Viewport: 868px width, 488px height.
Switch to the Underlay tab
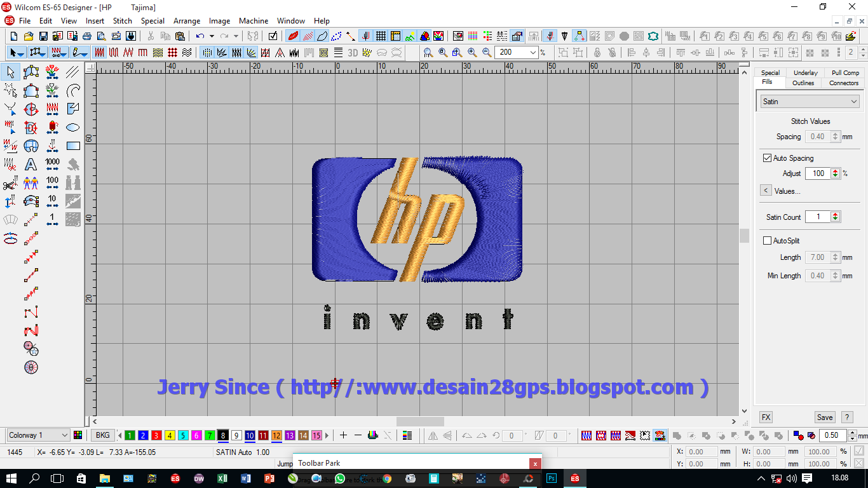pyautogui.click(x=806, y=72)
